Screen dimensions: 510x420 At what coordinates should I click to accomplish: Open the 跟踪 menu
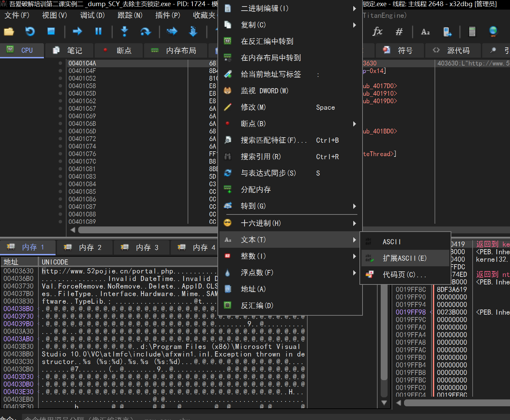tap(130, 15)
